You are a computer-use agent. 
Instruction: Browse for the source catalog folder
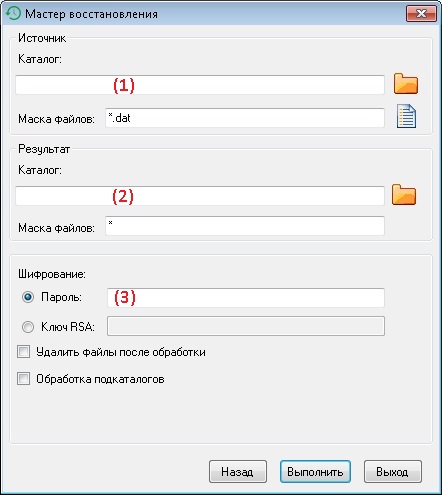tap(406, 84)
